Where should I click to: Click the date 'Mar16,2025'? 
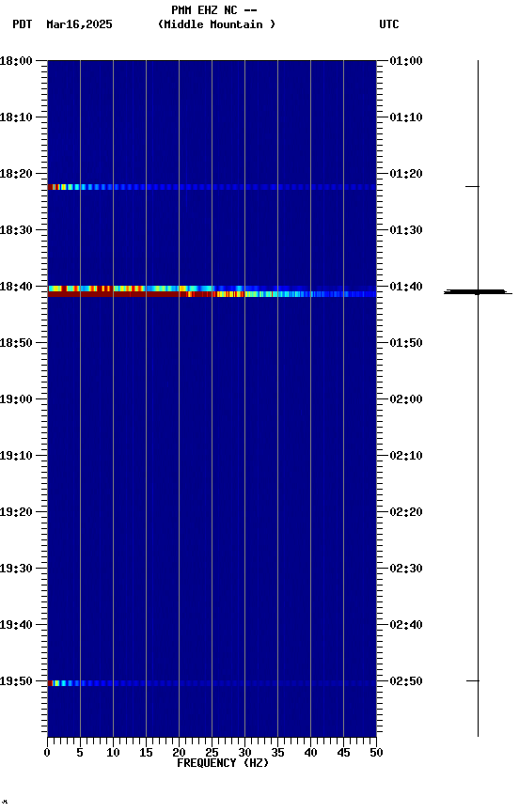79,24
